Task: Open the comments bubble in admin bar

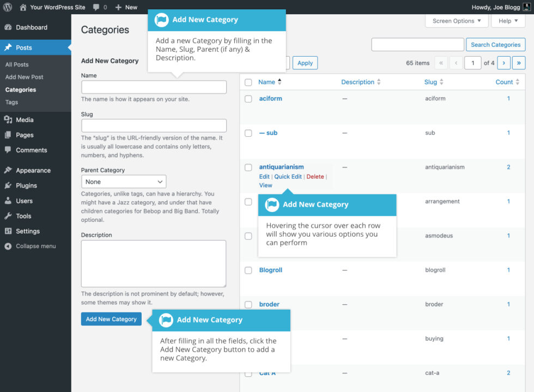Action: click(96, 8)
